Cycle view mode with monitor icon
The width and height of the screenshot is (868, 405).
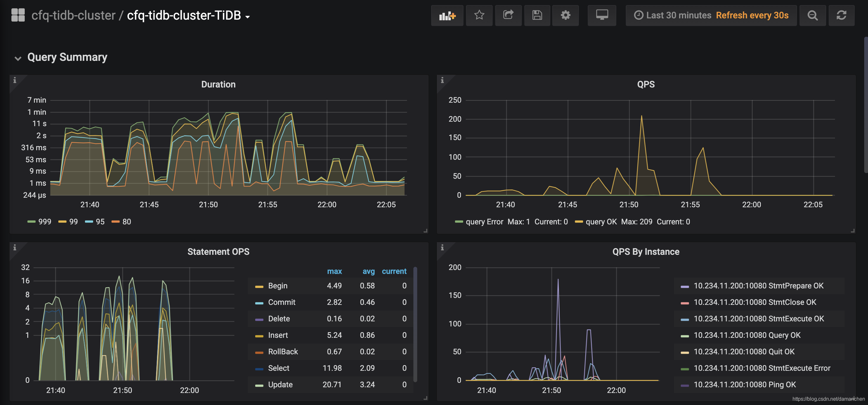[x=602, y=16]
